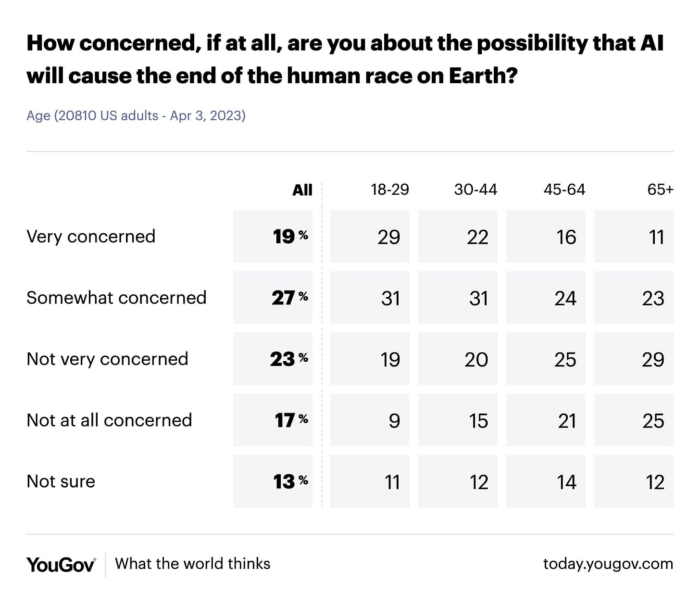
Task: Open the today.yougov.com link
Action: 608,564
